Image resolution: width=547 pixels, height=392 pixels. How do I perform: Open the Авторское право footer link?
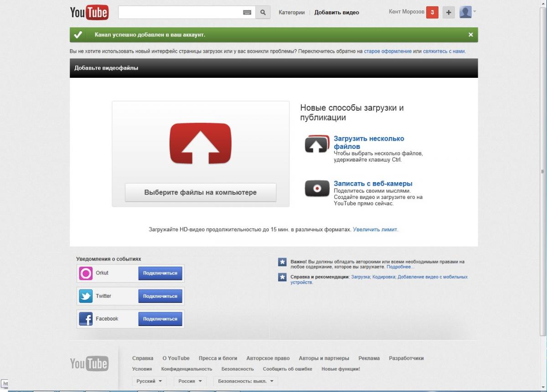(x=268, y=358)
